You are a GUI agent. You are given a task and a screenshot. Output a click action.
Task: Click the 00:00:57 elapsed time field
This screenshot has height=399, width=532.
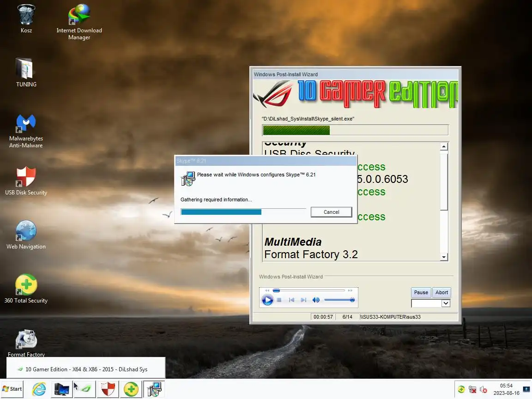coord(323,317)
